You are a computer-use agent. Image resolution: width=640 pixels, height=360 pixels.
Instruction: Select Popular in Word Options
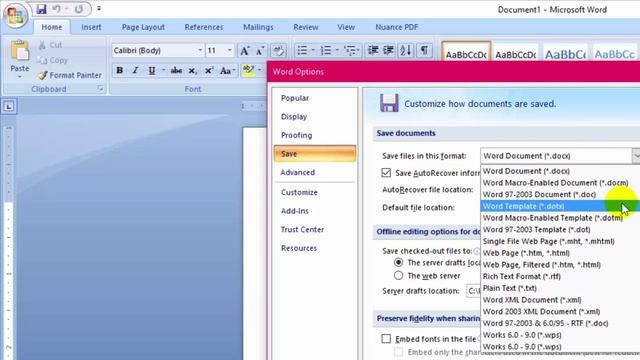pyautogui.click(x=295, y=98)
